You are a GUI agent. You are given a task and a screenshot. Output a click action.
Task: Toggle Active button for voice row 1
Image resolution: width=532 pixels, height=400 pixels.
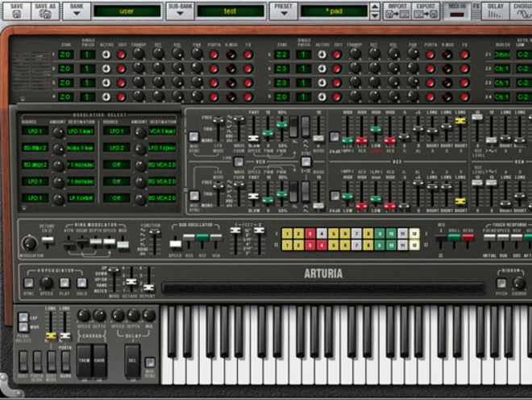106,54
